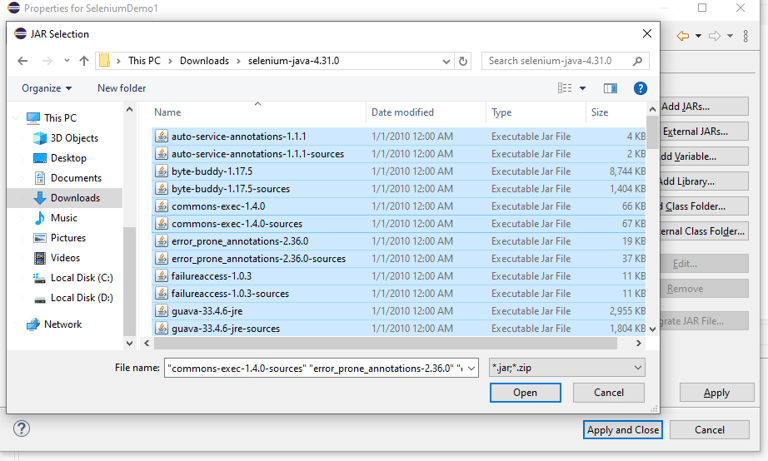
Task: Refresh the folder listing
Action: pyautogui.click(x=463, y=61)
